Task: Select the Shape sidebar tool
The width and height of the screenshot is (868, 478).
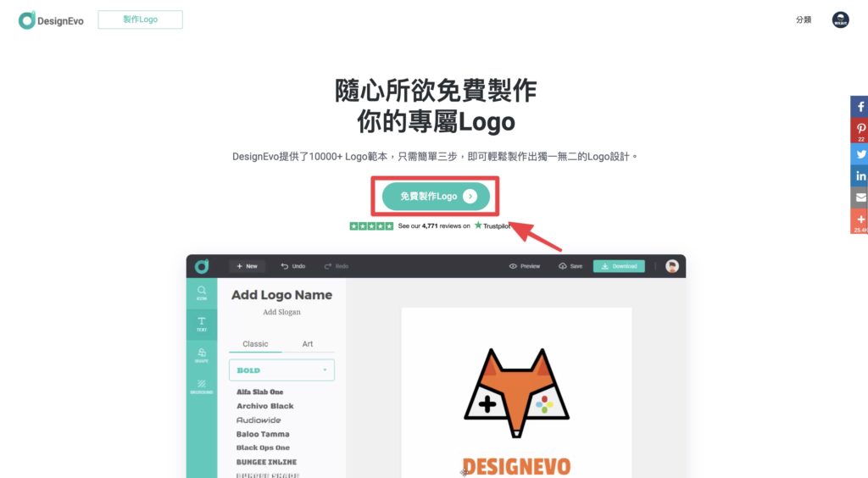Action: pos(202,356)
